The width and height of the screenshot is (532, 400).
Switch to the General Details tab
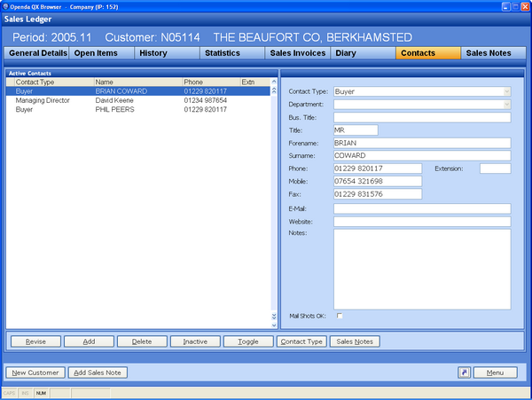click(36, 53)
